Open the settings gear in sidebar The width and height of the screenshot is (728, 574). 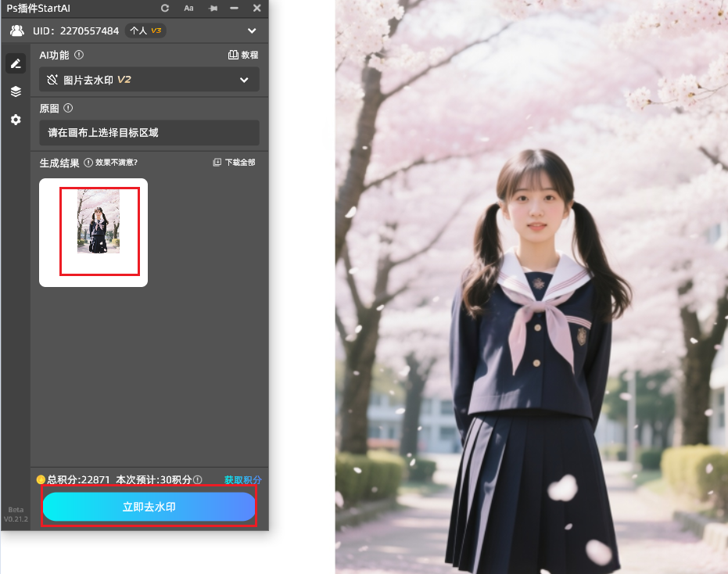click(16, 120)
